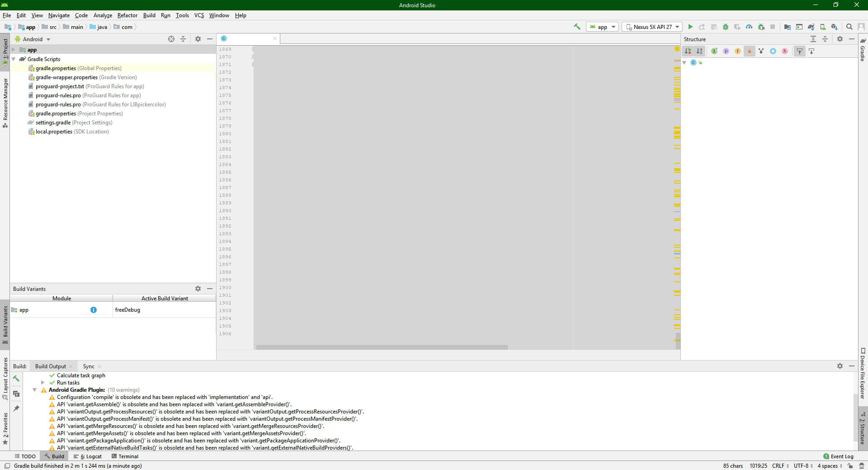The width and height of the screenshot is (868, 470).
Task: Collapse all in Project panel header
Action: point(183,39)
